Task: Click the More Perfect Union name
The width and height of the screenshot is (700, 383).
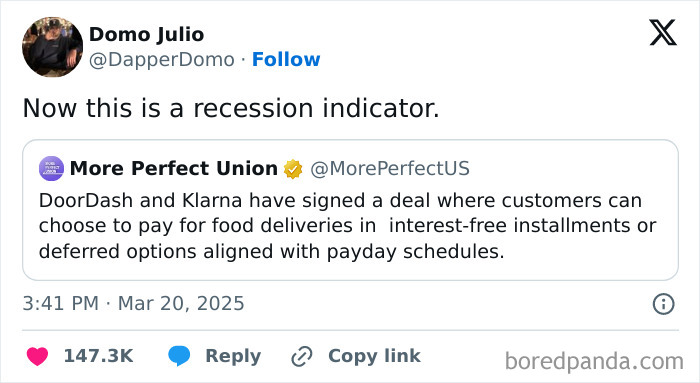Action: pos(174,168)
